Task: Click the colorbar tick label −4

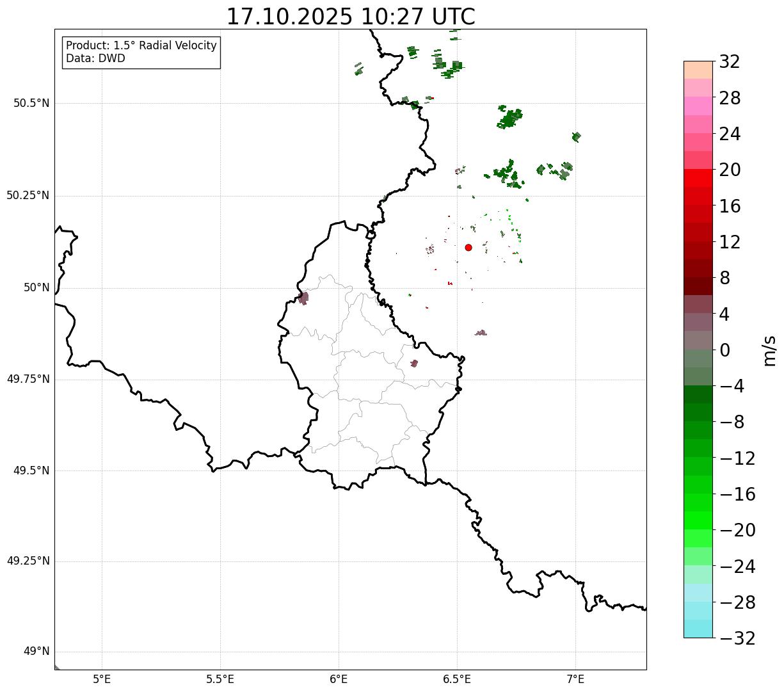Action: (732, 386)
